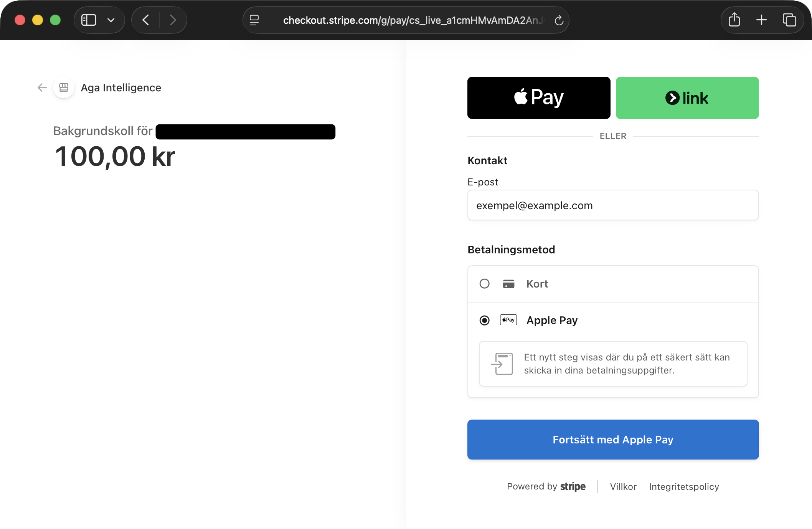Select the Apple Pay radio button
Image resolution: width=812 pixels, height=529 pixels.
tap(485, 320)
